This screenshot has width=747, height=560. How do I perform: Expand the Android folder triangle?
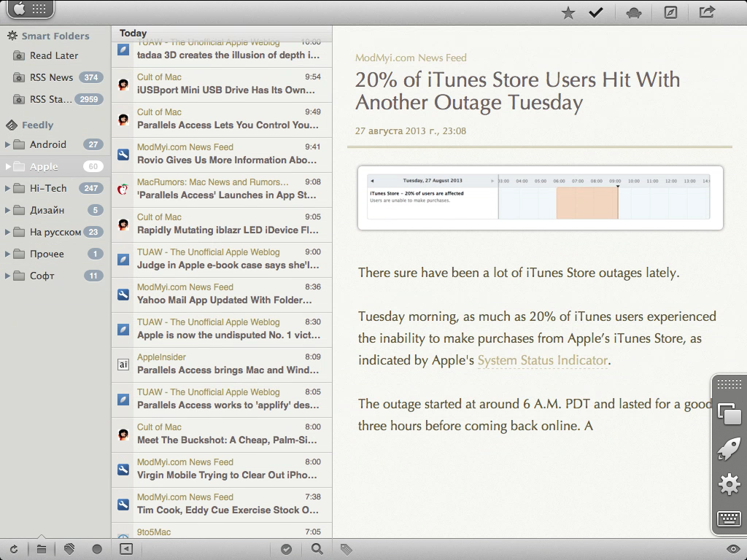8,144
